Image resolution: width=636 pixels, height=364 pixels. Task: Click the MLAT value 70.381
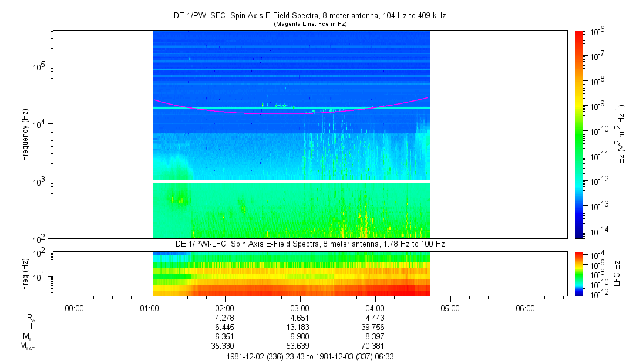[x=375, y=346]
